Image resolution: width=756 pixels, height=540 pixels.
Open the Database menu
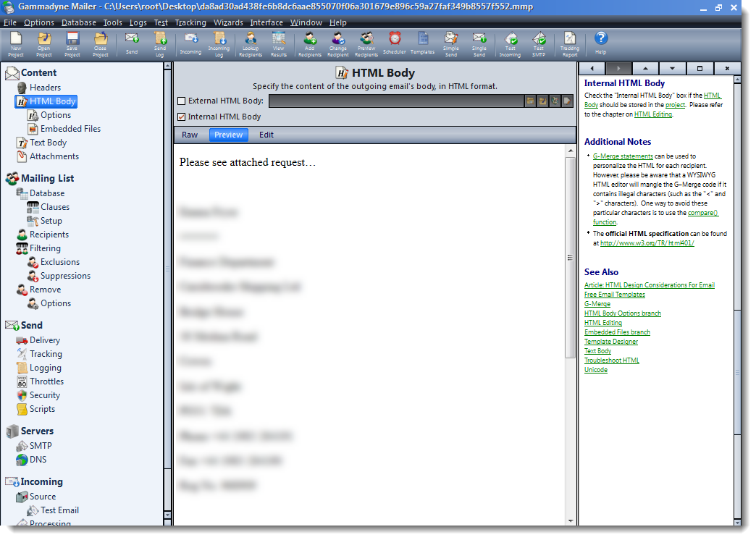79,22
